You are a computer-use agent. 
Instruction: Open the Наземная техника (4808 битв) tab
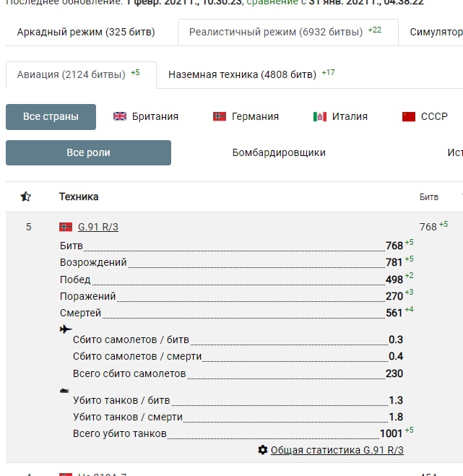[x=251, y=74]
